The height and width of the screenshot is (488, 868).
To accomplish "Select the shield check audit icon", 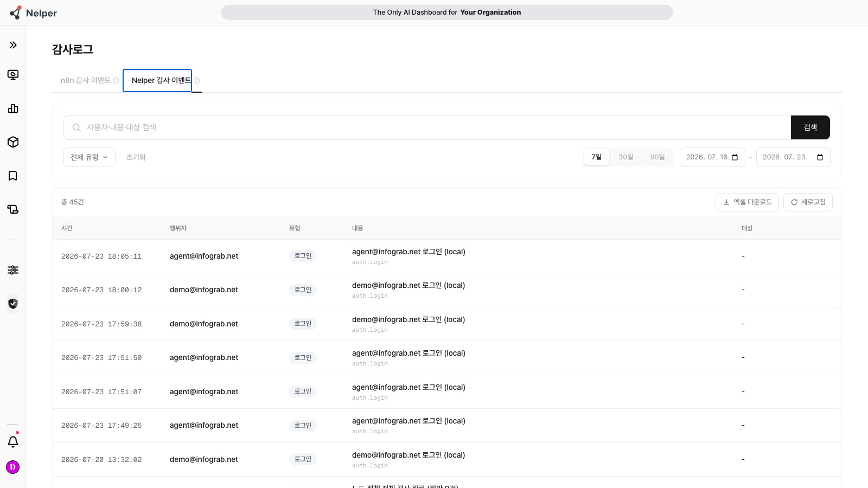I will tap(13, 304).
